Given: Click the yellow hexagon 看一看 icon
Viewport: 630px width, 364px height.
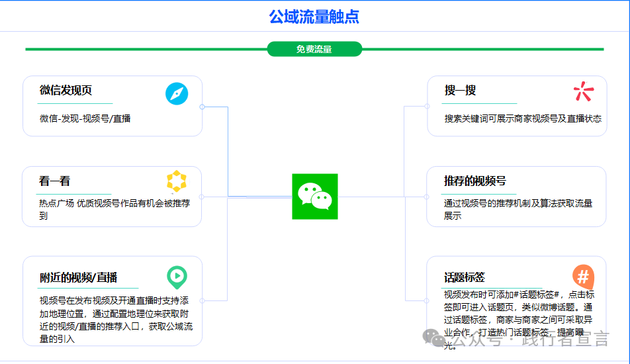Looking at the screenshot, I should coord(177,181).
